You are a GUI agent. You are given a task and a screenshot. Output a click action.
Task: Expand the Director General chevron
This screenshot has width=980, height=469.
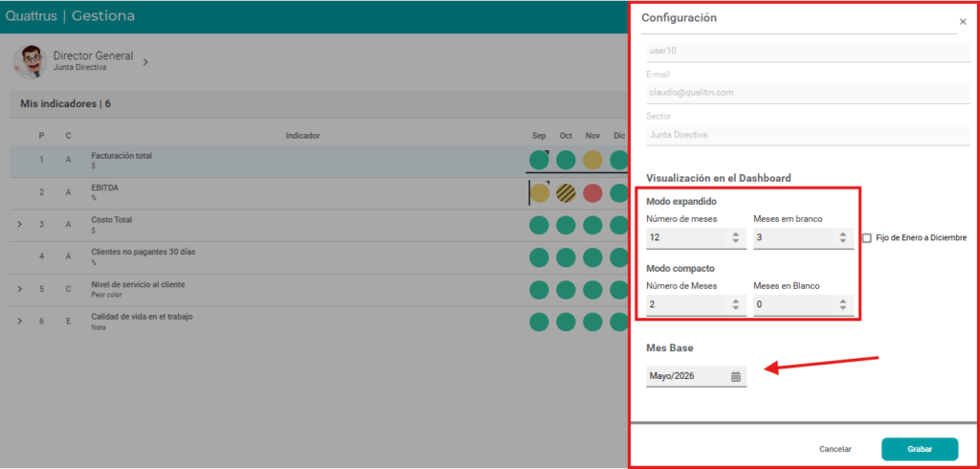(x=145, y=62)
